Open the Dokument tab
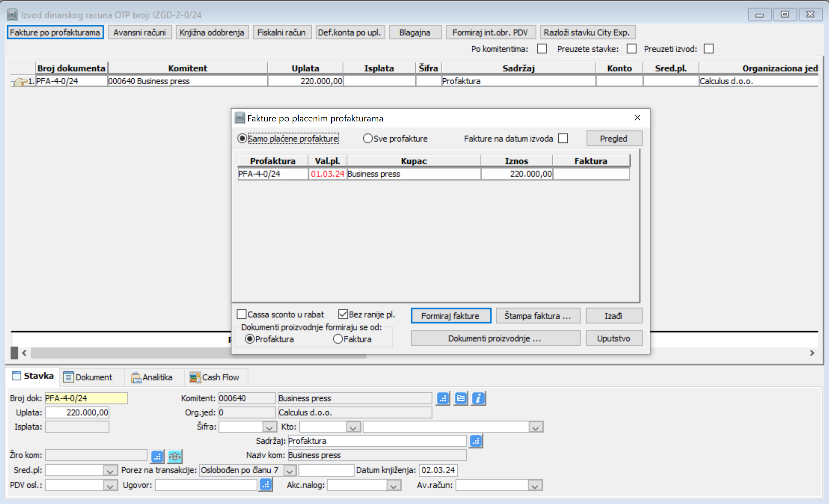The image size is (829, 504). 88,377
